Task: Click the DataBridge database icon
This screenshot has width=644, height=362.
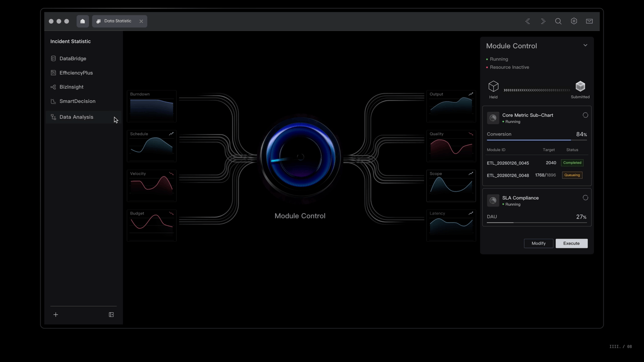Action: tap(53, 58)
